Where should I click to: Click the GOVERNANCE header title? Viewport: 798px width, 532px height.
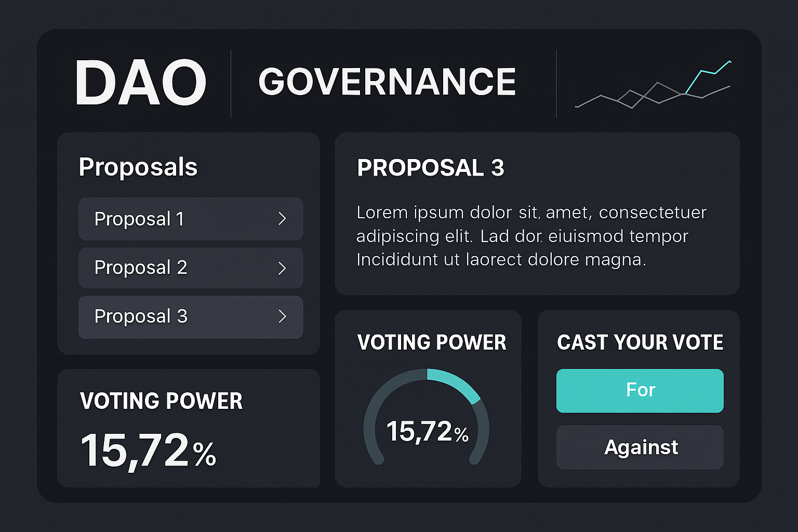tap(387, 81)
